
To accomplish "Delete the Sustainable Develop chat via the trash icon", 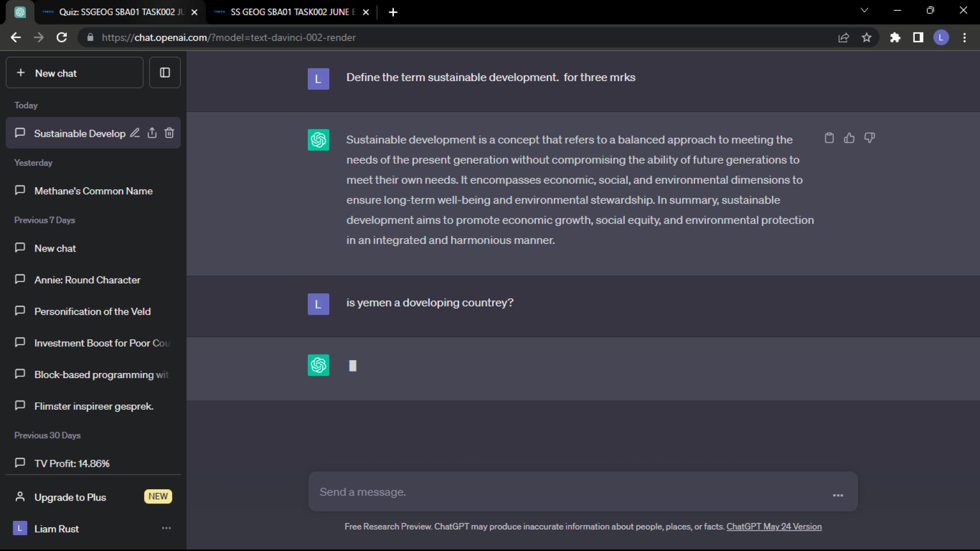I will 169,133.
